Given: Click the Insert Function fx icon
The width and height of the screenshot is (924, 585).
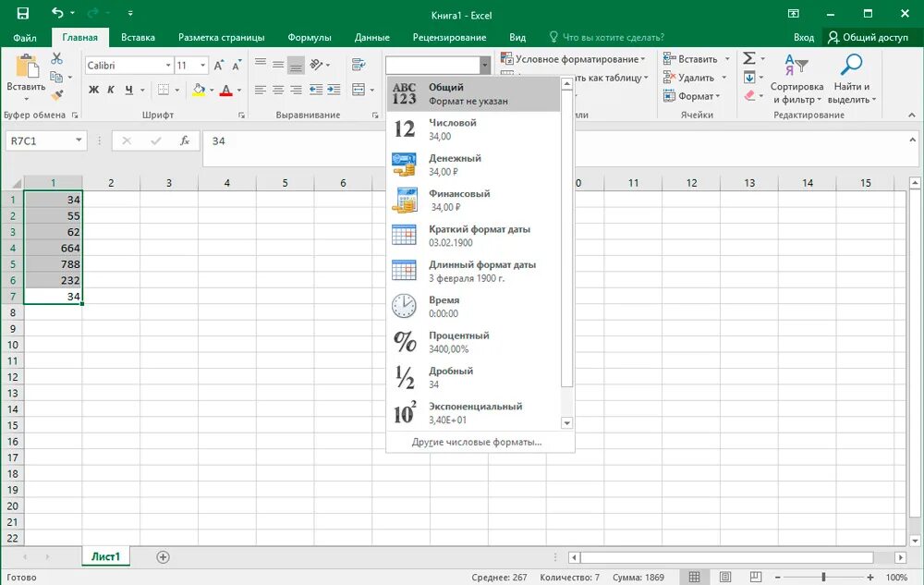Looking at the screenshot, I should point(185,140).
